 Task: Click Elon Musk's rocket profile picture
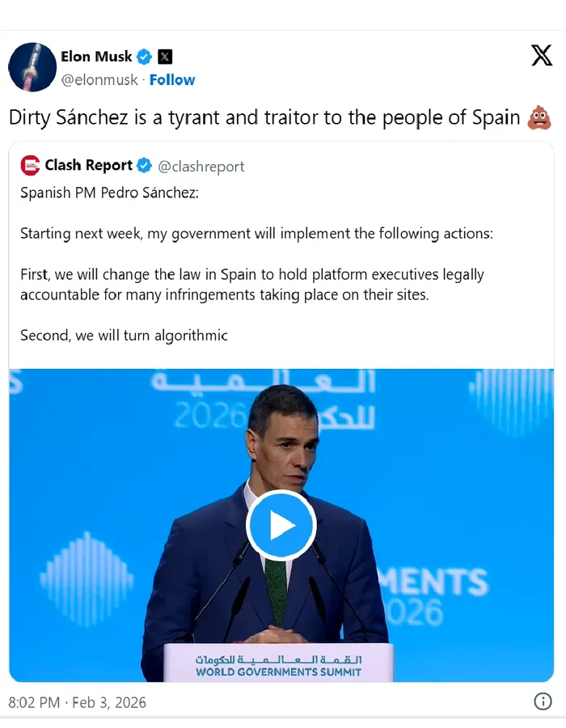pos(32,67)
